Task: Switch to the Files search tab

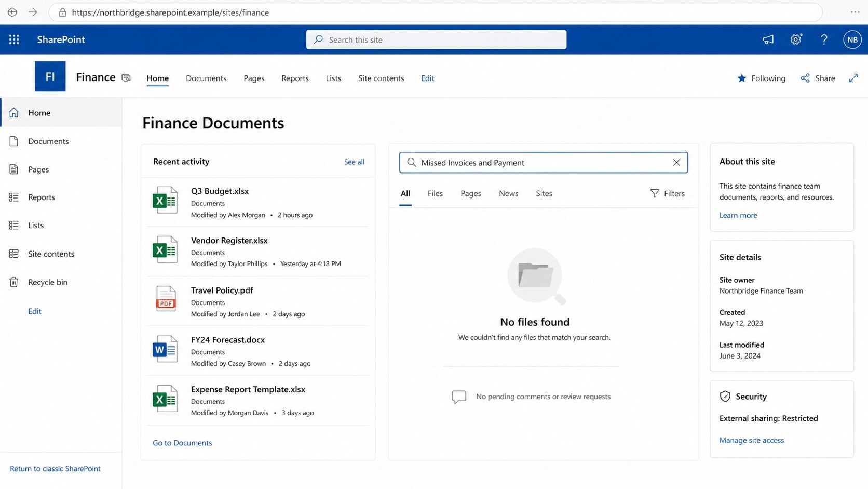Action: click(435, 193)
